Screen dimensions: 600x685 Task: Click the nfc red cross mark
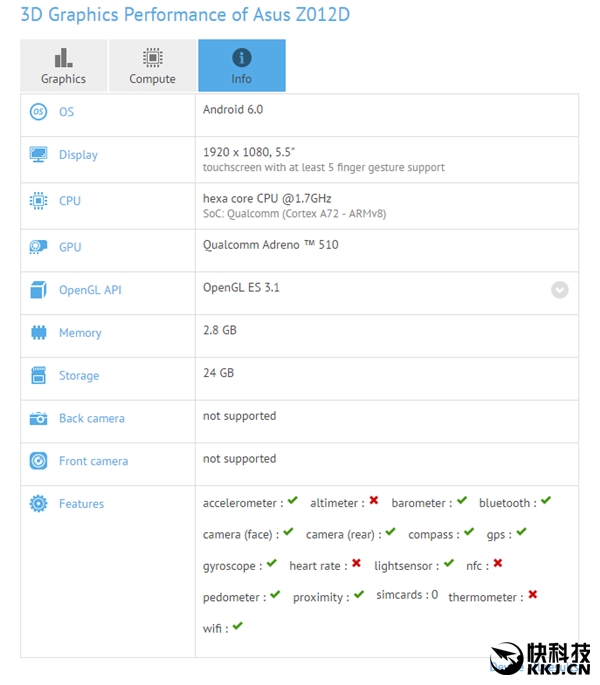coord(497,564)
